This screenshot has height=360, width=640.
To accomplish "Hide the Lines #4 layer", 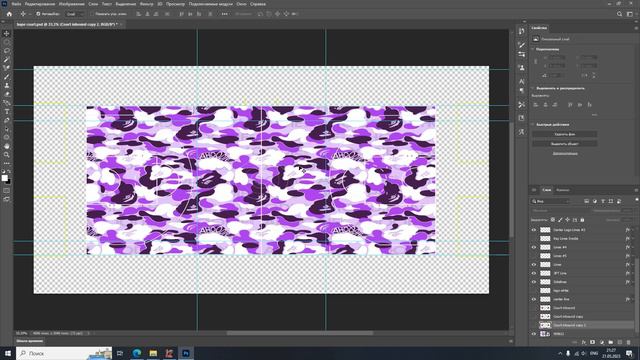I will [x=534, y=247].
